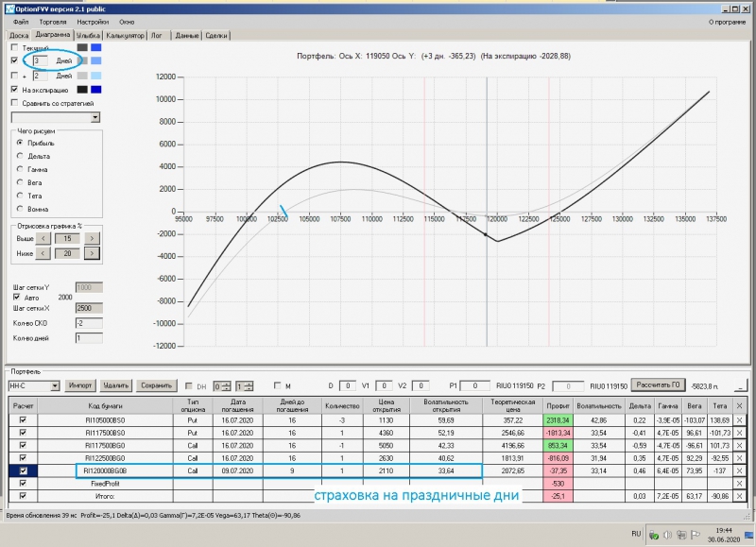Open the speaker volume tray icon
This screenshot has height=547, width=756.
pos(668,535)
